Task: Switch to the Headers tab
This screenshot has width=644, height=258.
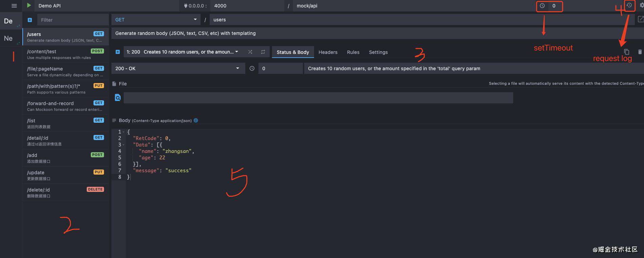Action: pyautogui.click(x=328, y=52)
